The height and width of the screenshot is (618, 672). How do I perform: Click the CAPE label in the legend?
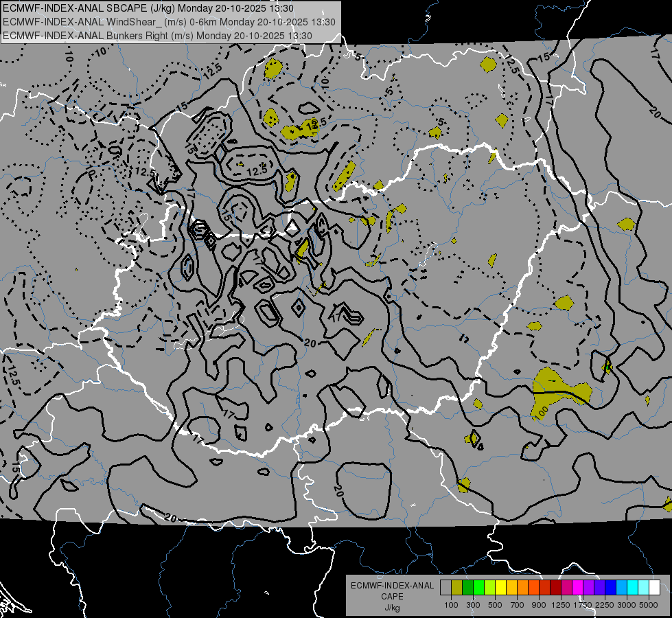pos(392,597)
